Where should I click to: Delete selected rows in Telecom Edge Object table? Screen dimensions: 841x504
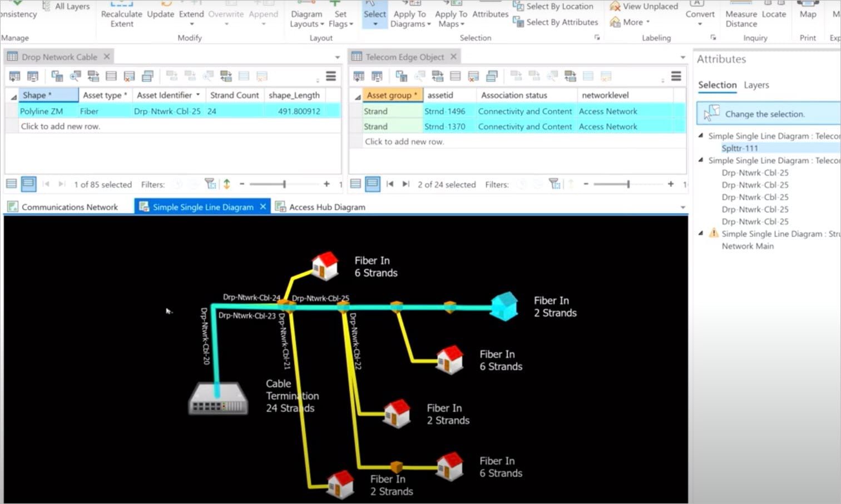coord(474,76)
